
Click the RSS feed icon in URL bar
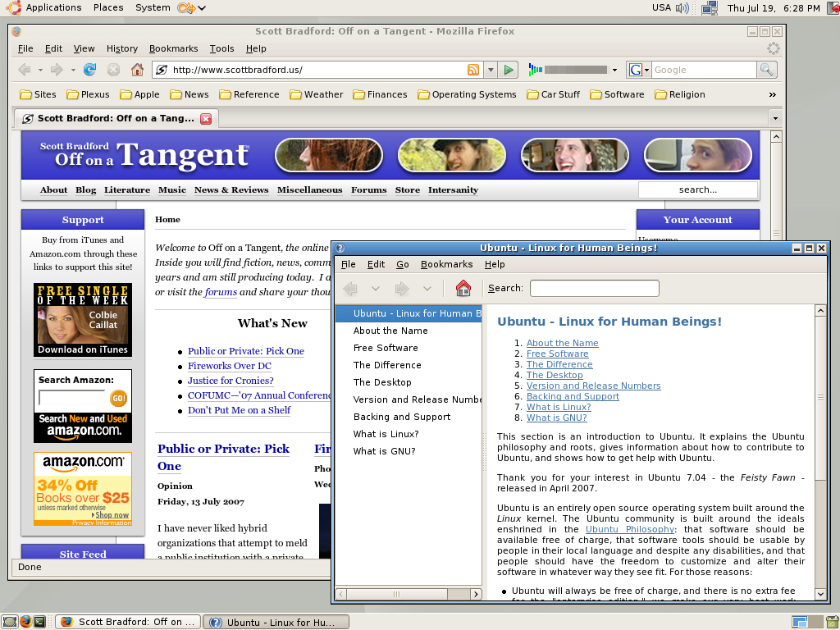(473, 70)
